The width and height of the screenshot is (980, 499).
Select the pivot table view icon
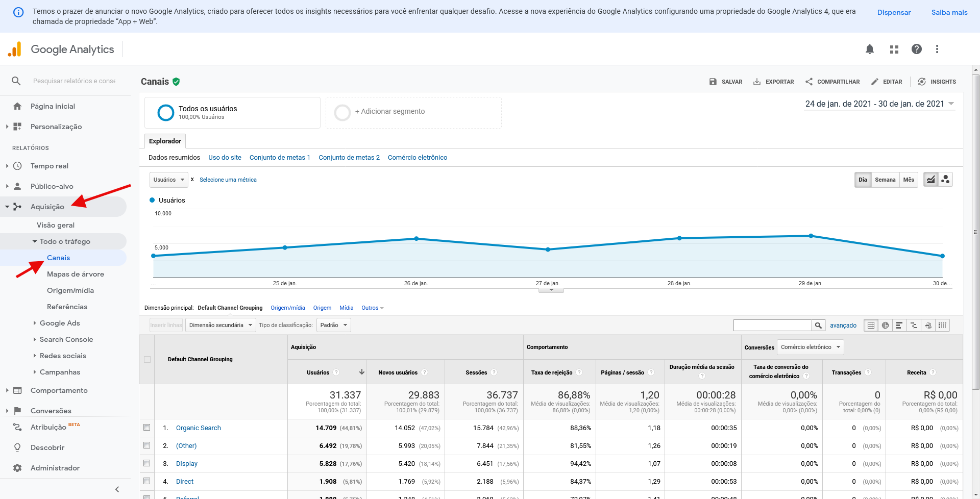tap(942, 325)
